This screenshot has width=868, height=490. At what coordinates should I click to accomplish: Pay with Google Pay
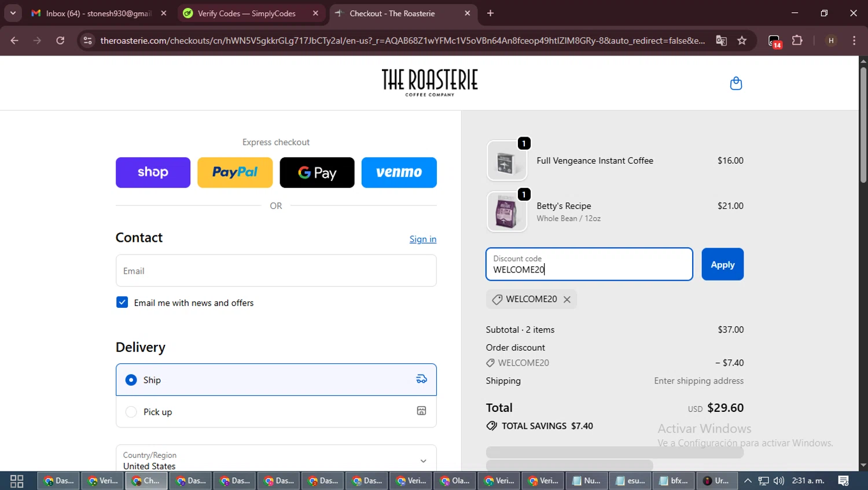(317, 172)
